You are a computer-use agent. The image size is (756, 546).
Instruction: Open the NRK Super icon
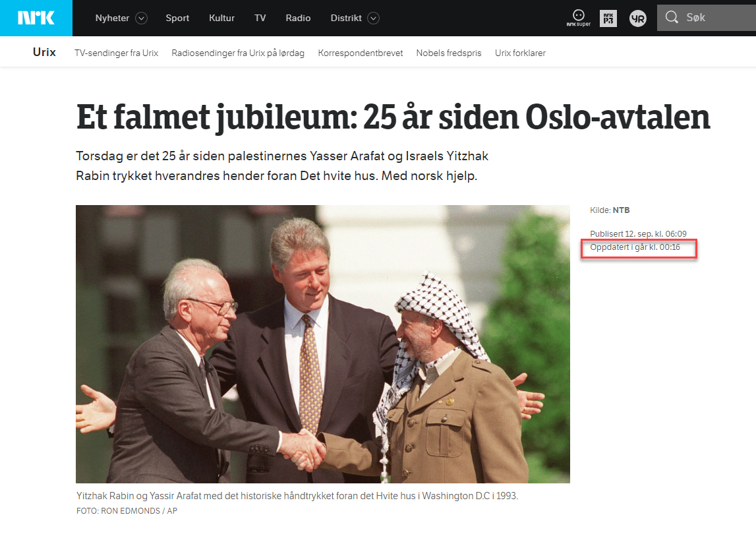click(579, 18)
